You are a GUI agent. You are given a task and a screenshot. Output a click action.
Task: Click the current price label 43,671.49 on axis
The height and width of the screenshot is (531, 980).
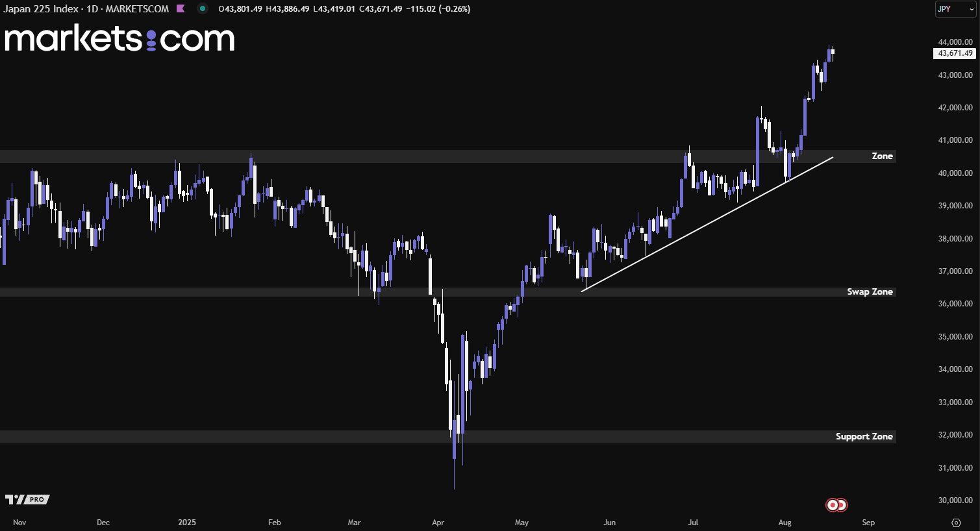(x=955, y=53)
